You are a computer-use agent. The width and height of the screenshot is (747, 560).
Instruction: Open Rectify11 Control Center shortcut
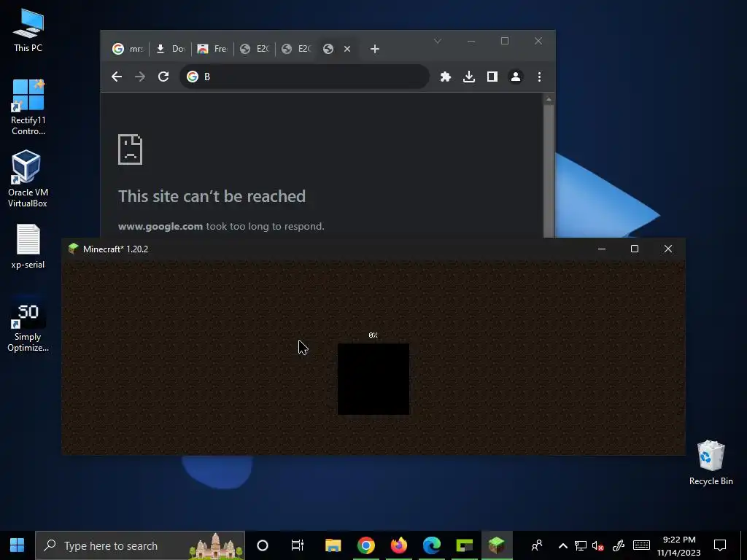[28, 107]
